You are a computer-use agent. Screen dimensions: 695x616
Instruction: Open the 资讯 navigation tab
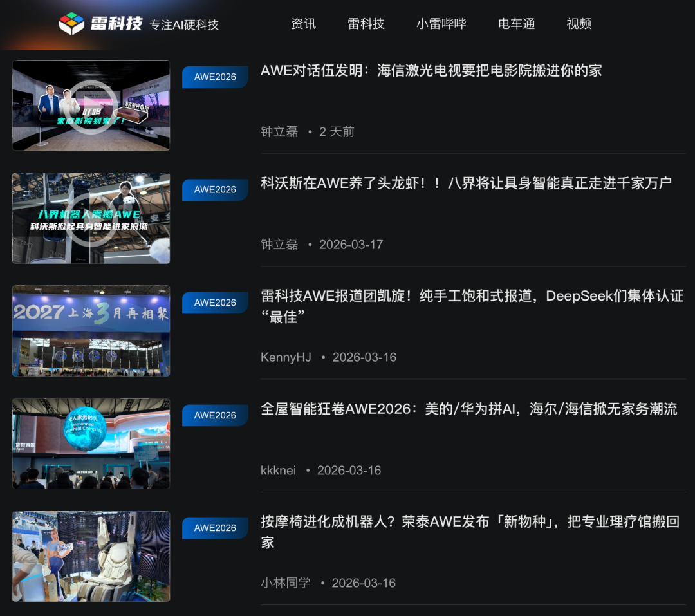[303, 24]
